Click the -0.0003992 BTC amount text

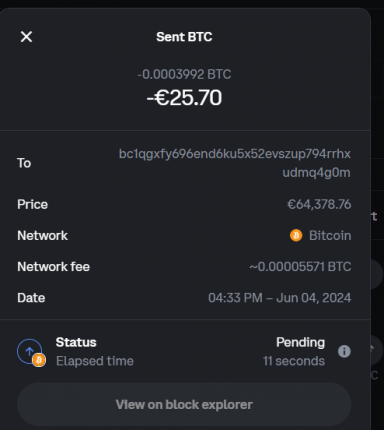click(184, 74)
